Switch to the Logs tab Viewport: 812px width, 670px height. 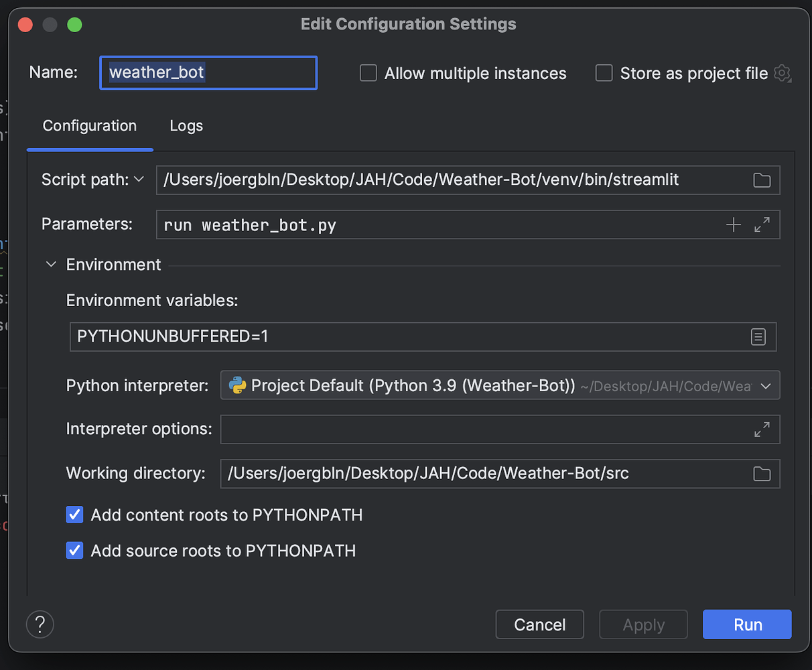(186, 125)
